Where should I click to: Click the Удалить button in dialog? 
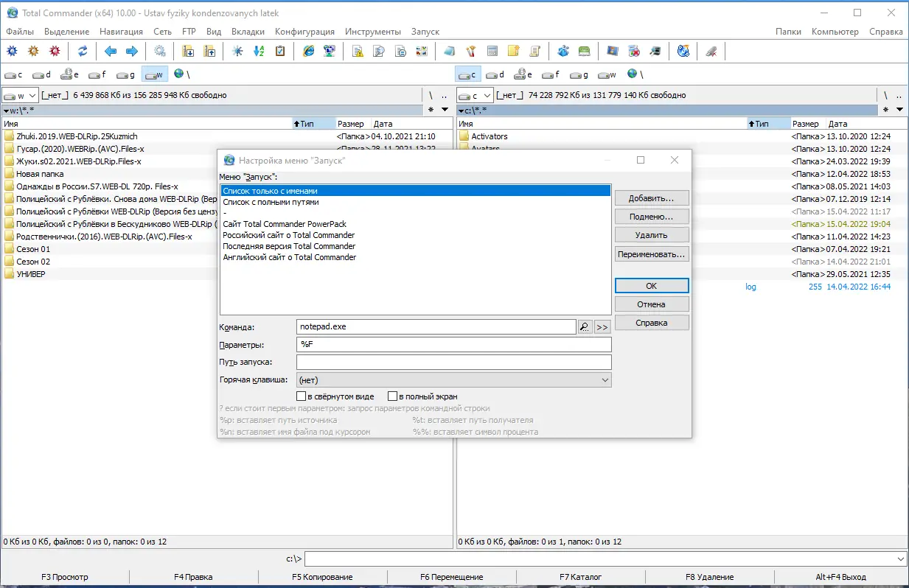pos(652,235)
